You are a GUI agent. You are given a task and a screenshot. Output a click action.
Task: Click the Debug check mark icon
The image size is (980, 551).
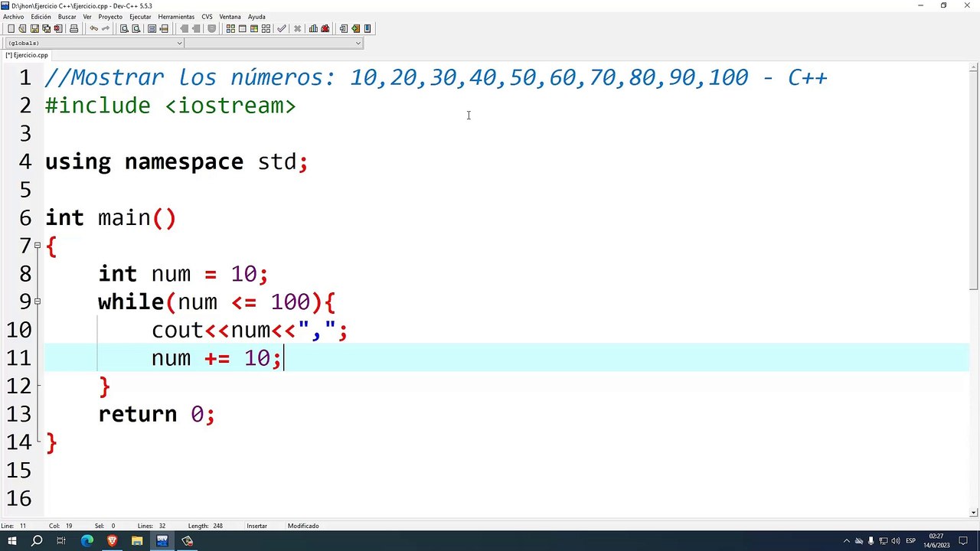pyautogui.click(x=281, y=28)
